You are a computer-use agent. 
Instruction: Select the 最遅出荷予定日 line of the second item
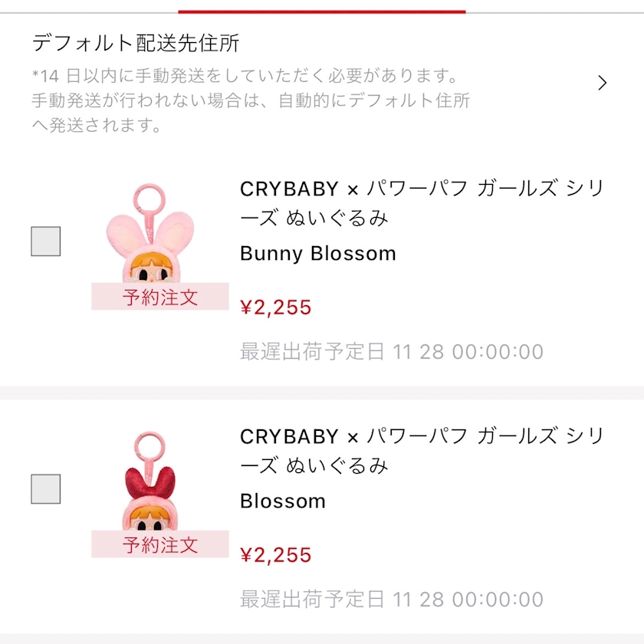(x=392, y=600)
